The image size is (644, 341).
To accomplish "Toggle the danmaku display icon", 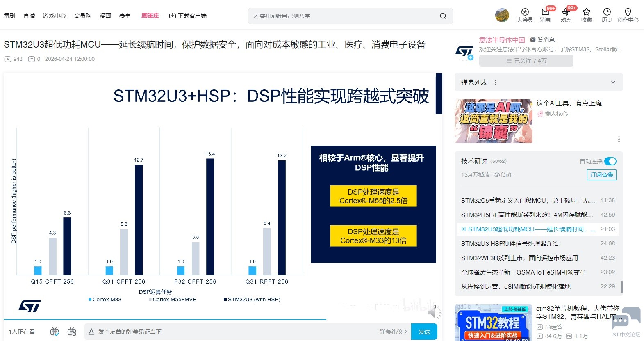I will click(55, 332).
